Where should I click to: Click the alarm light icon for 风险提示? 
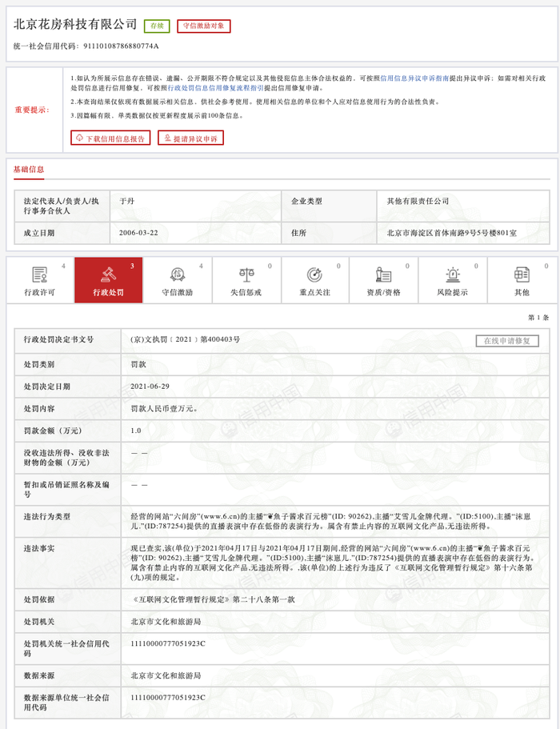pos(453,274)
